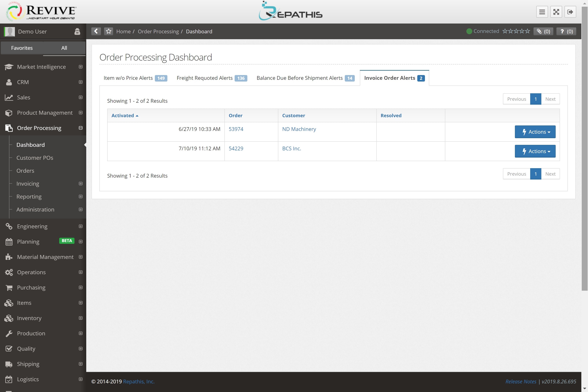Click the Shipping truck icon
The width and height of the screenshot is (588, 392).
[x=9, y=364]
